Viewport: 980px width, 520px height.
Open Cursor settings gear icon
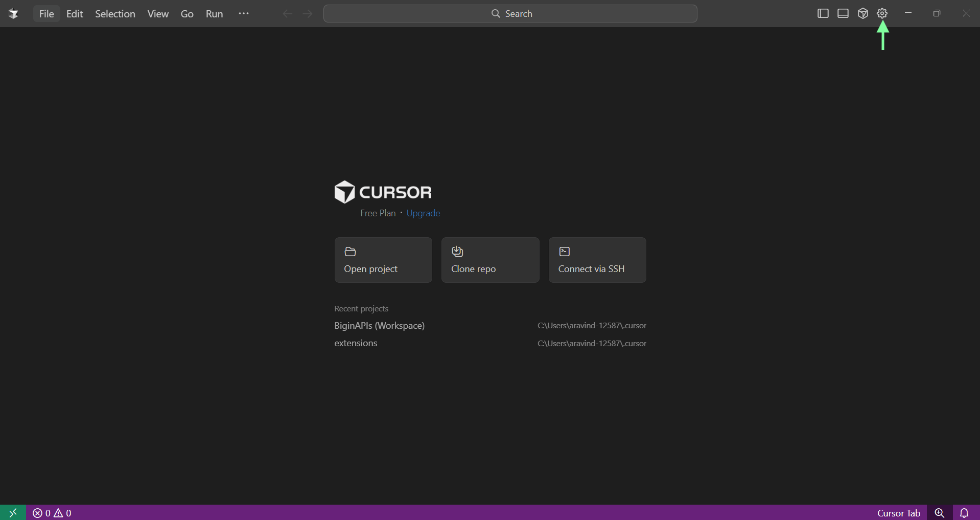[882, 14]
